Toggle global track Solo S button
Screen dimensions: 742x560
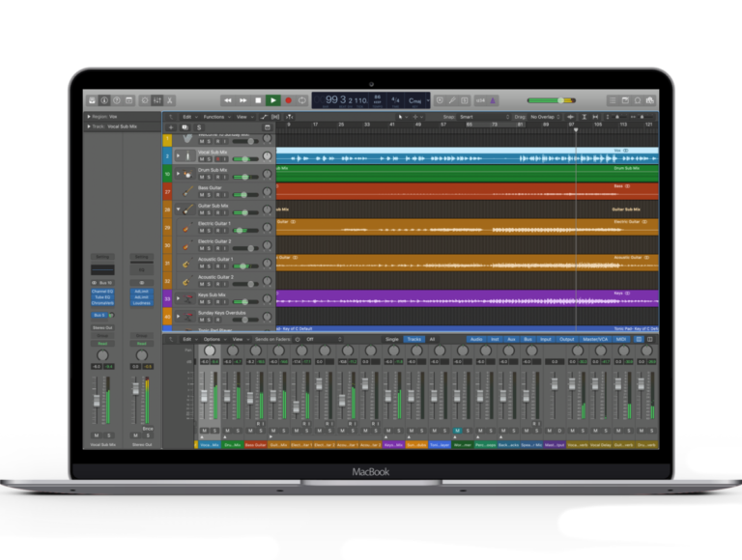point(199,127)
